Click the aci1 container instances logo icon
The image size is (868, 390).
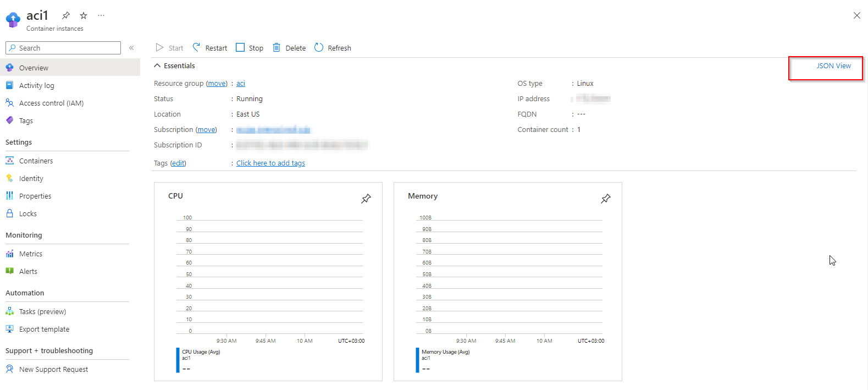point(13,20)
